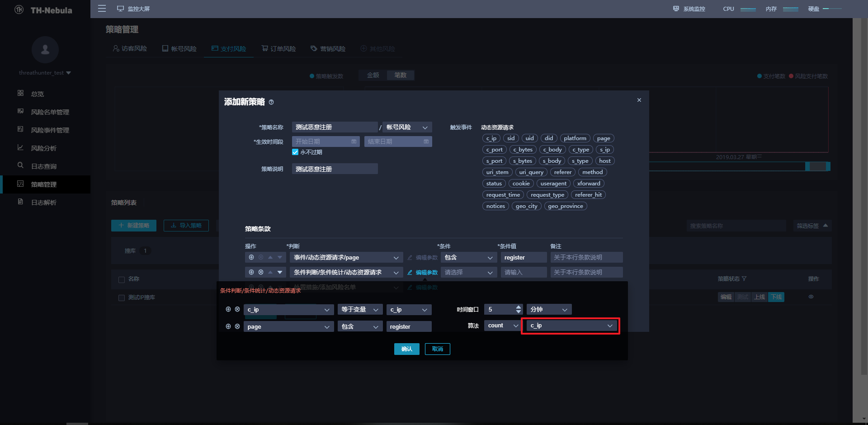Close the 添加新策略 dialog
The height and width of the screenshot is (425, 868).
coord(639,100)
